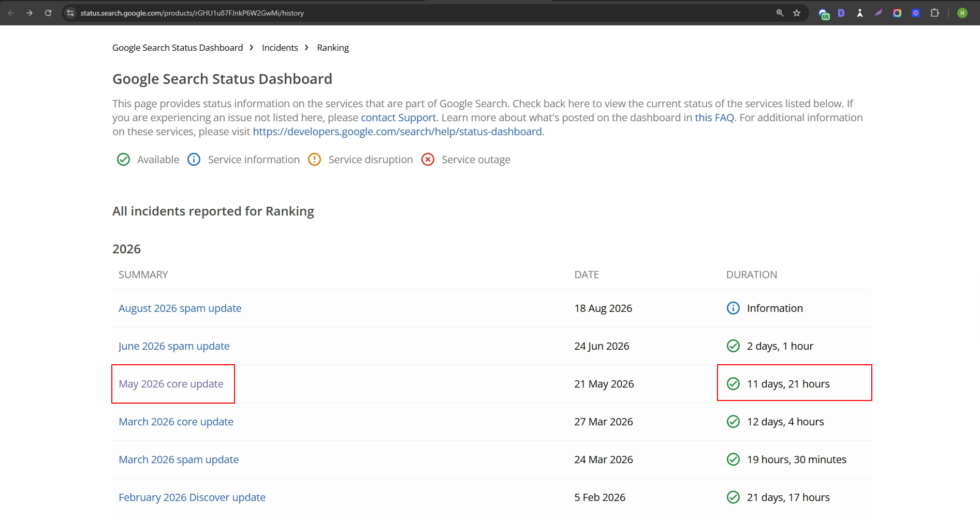
Task: Open the green N profile avatar
Action: (x=962, y=13)
